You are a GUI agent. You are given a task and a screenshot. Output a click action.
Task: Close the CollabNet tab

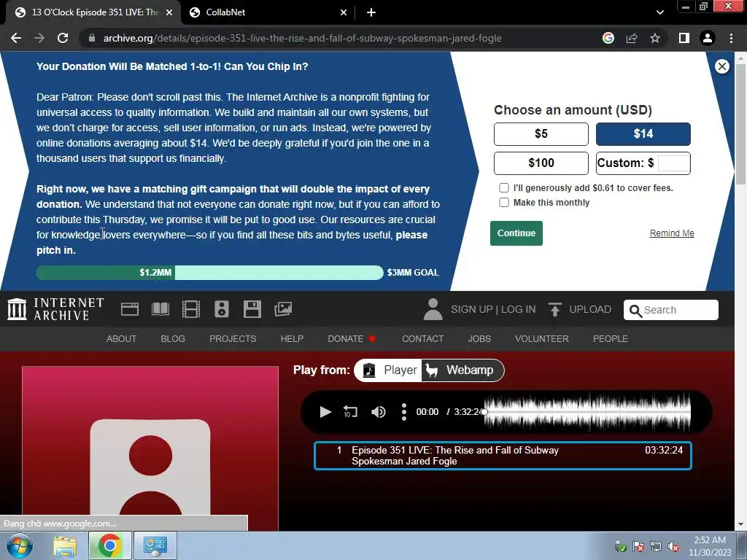344,12
